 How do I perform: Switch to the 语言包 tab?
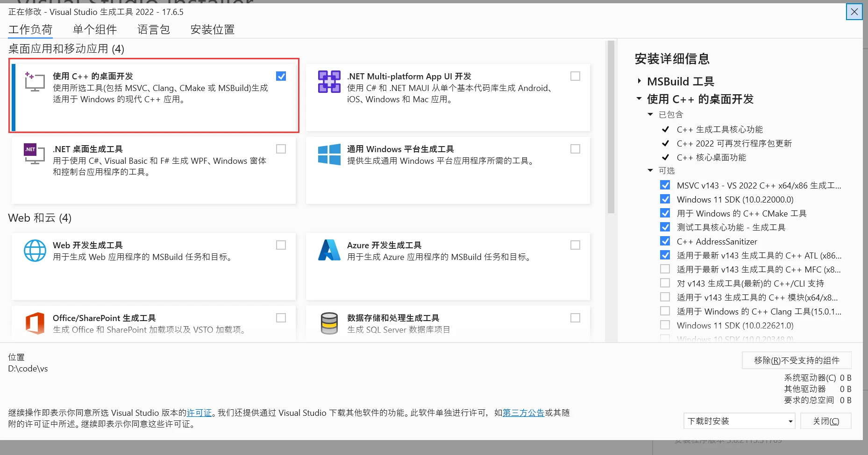pos(154,29)
